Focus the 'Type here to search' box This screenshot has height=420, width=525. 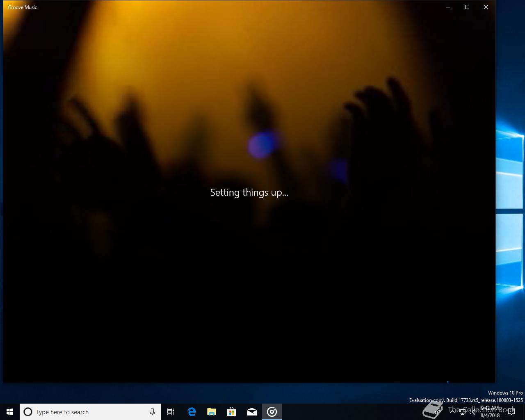[x=90, y=412]
